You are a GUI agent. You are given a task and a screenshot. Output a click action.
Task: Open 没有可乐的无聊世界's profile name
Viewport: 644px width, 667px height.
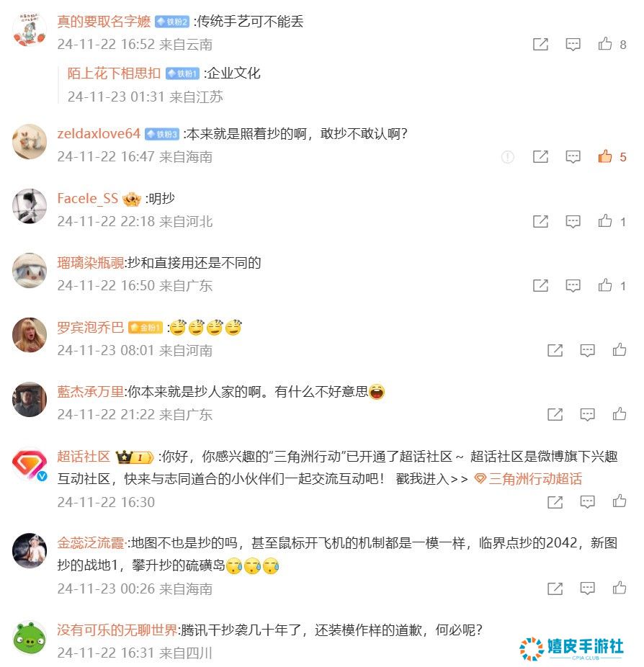point(117,630)
